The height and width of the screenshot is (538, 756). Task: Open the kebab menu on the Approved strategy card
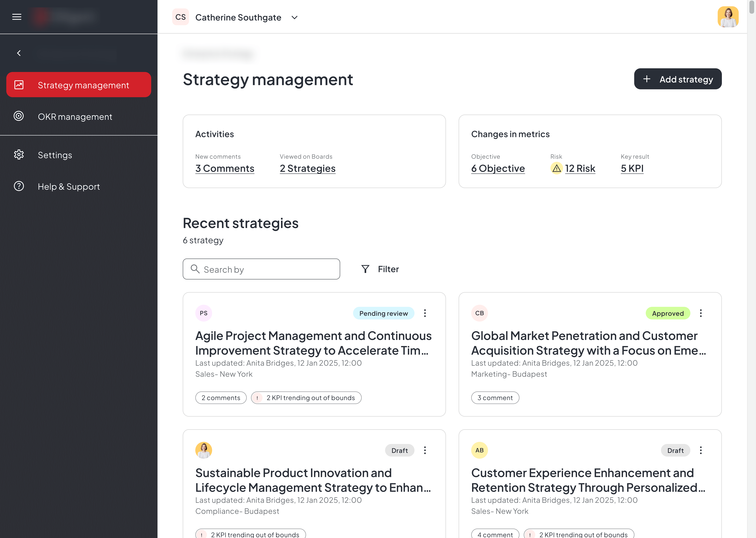coord(701,313)
